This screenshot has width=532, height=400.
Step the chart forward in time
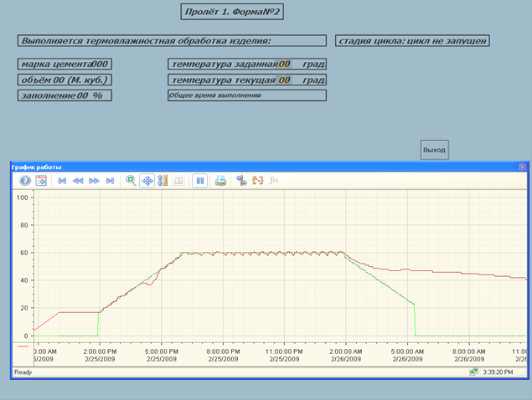click(x=94, y=181)
